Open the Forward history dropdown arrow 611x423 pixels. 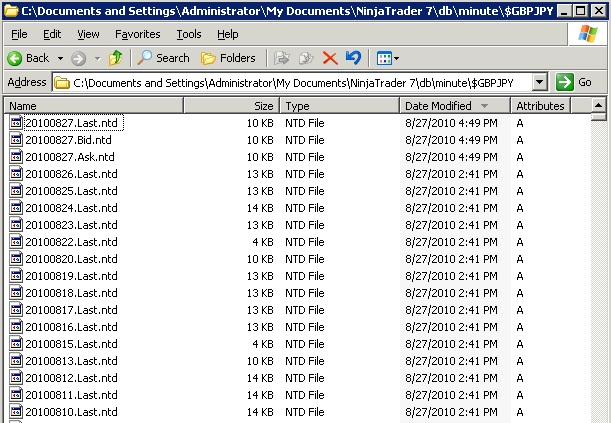point(97,59)
